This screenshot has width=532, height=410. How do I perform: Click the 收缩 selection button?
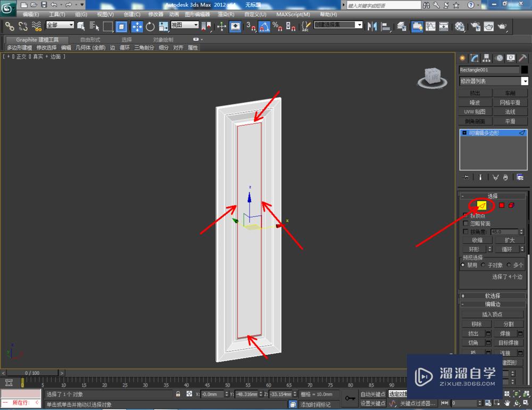(477, 240)
